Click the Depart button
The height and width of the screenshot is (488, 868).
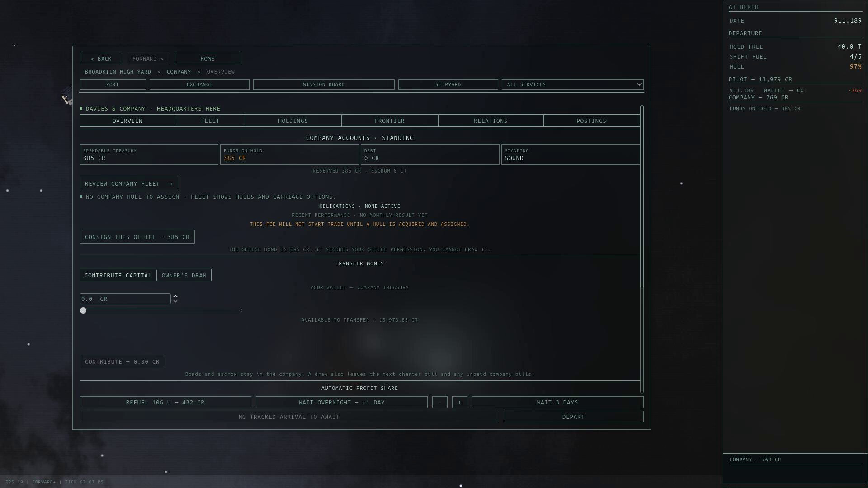click(x=574, y=417)
